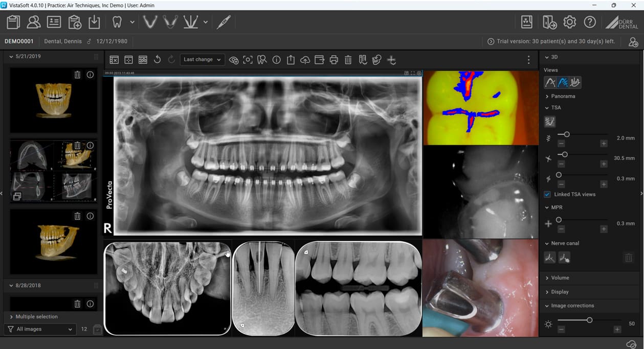Image resolution: width=644 pixels, height=349 pixels.
Task: Adjust the brightness slider in Image corrections
Action: click(589, 320)
